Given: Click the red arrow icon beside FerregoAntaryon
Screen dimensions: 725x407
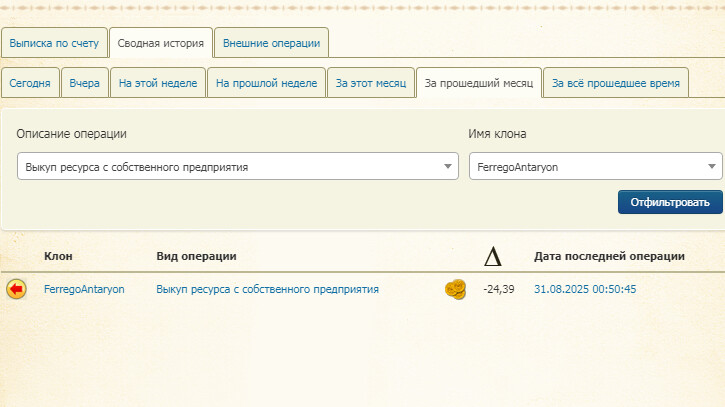Looking at the screenshot, I should click(x=16, y=289).
